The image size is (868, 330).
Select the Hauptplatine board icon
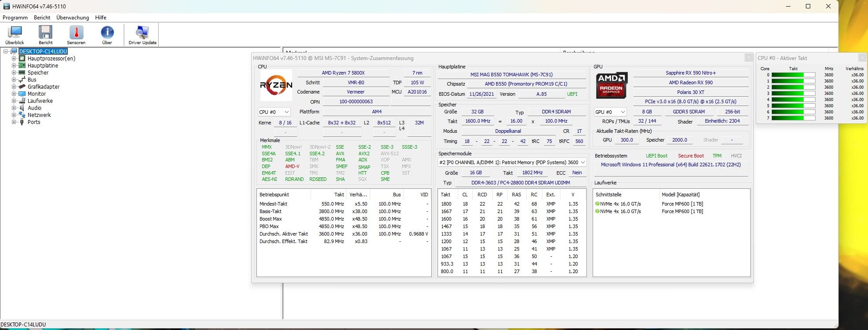click(22, 65)
